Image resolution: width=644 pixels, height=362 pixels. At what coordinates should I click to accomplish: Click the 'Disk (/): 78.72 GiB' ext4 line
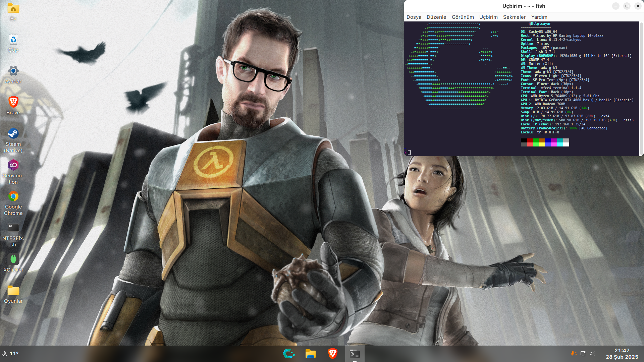pos(565,116)
